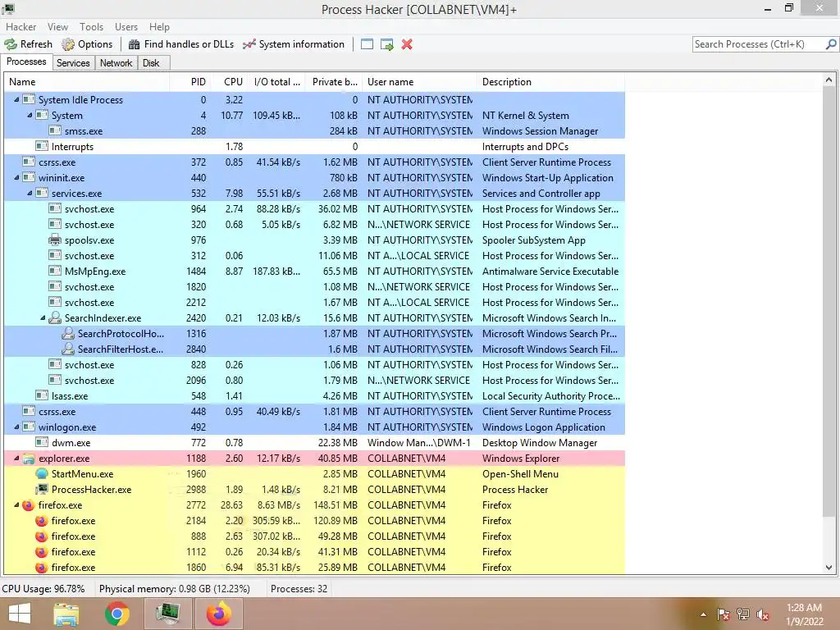The image size is (840, 630).
Task: Click the parent firefox.exe icon PID 2772
Action: tap(29, 505)
